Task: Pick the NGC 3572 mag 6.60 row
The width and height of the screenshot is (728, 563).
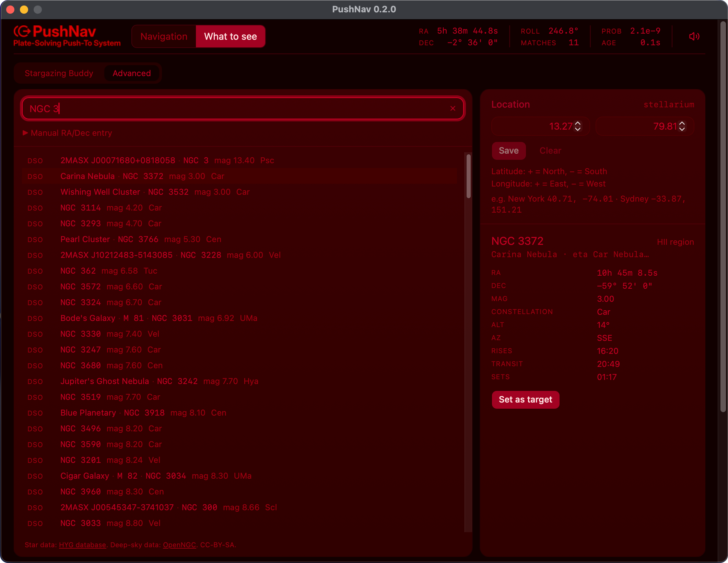Action: point(239,287)
